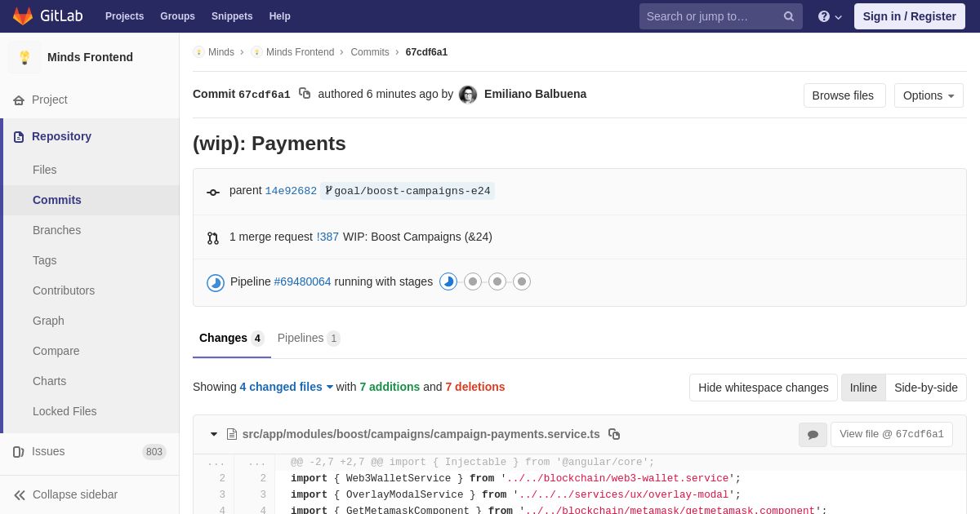Viewport: 980px width, 514px height.
Task: Click the fourth pending stage icon
Action: (522, 281)
